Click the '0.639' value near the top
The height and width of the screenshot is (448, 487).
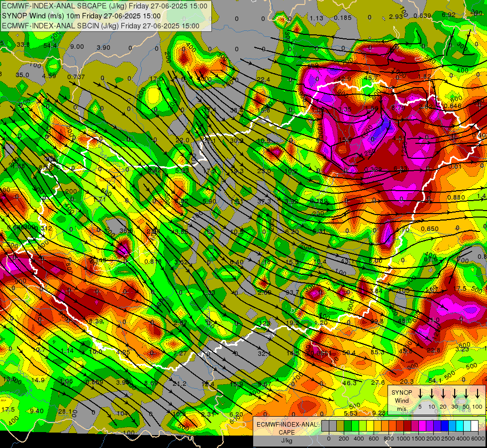(x=422, y=16)
